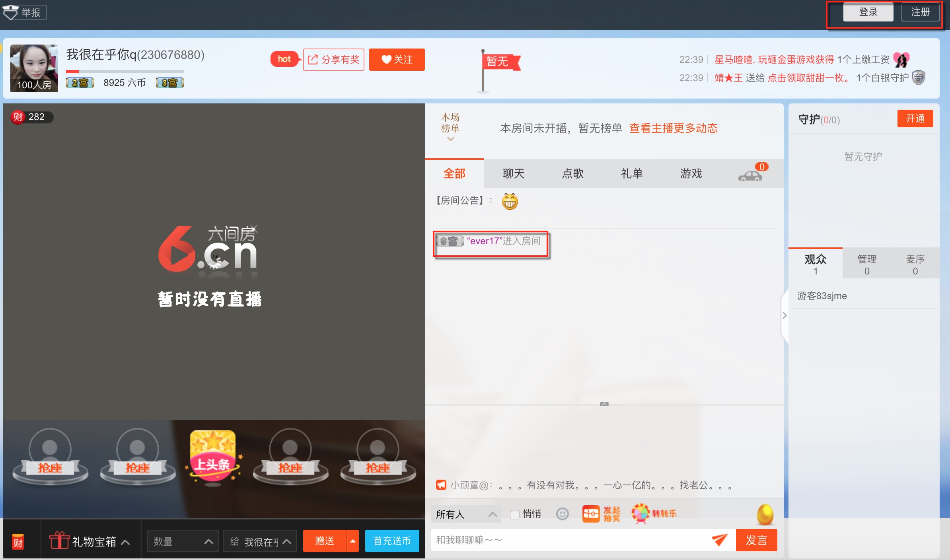Grab the second 抢座 seat

(x=138, y=457)
